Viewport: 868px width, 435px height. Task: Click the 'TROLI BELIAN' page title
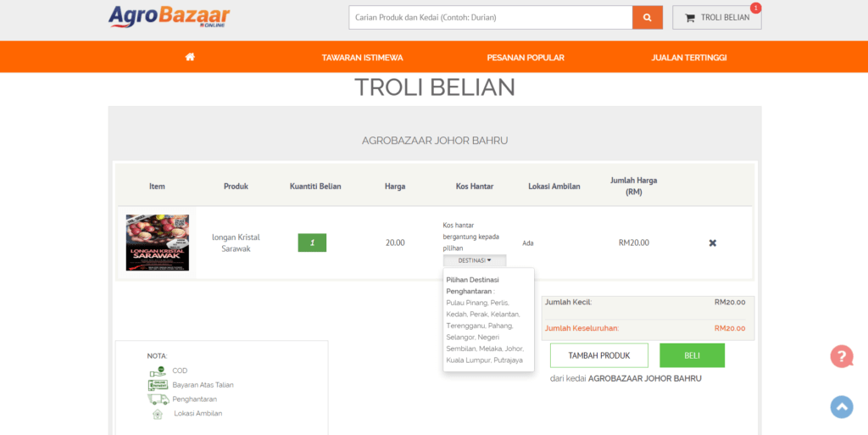pyautogui.click(x=435, y=87)
